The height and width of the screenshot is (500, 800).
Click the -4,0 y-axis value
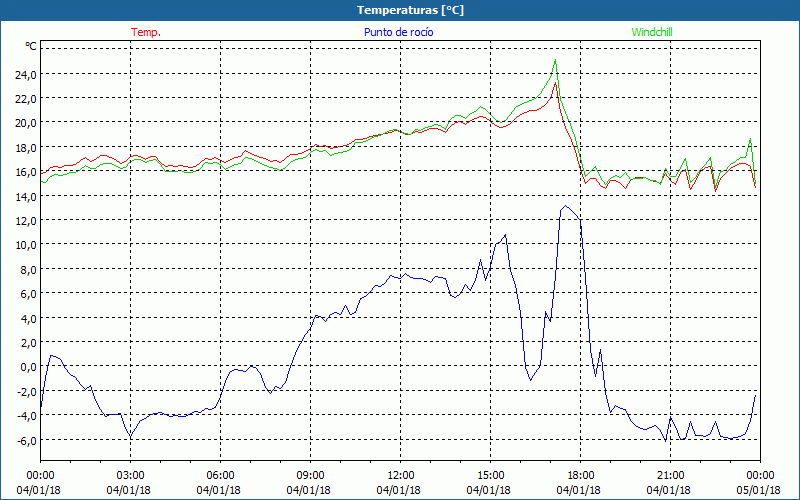tap(27, 416)
